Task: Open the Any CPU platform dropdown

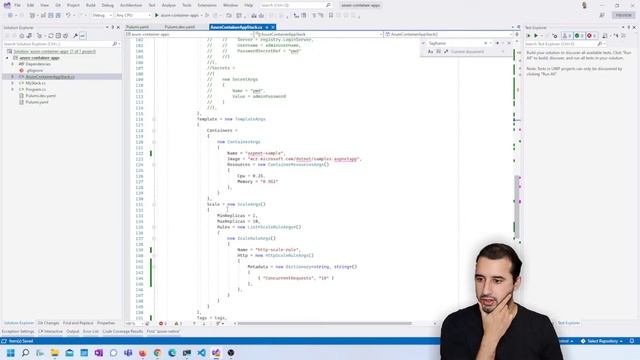Action: pos(133,15)
